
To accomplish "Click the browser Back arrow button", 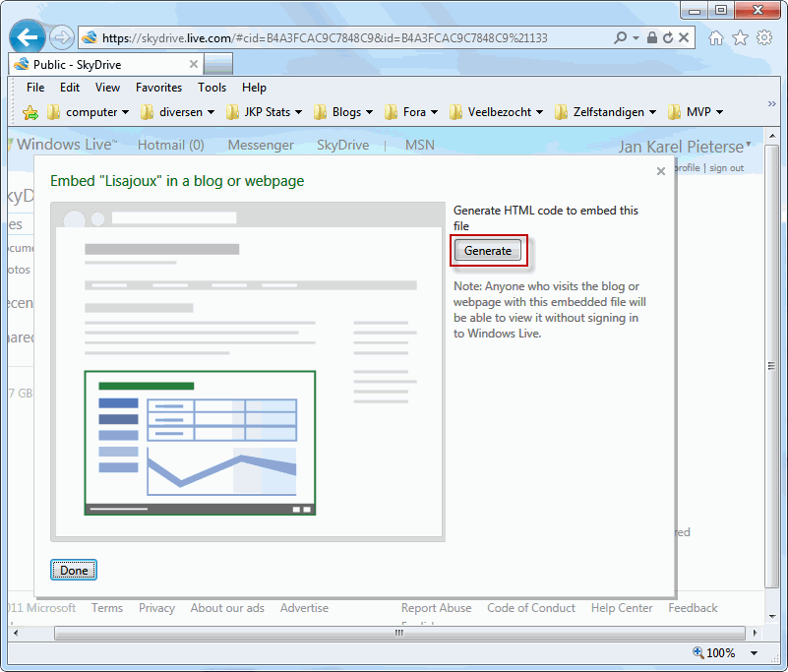I will pos(28,36).
